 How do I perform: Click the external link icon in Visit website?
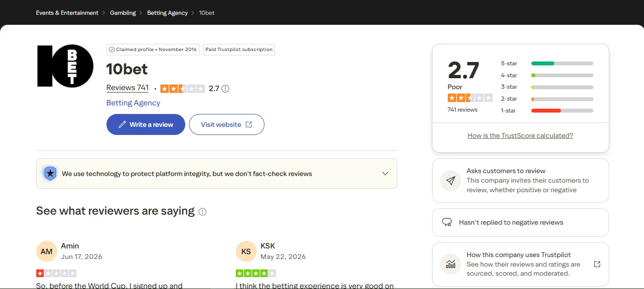coord(249,124)
